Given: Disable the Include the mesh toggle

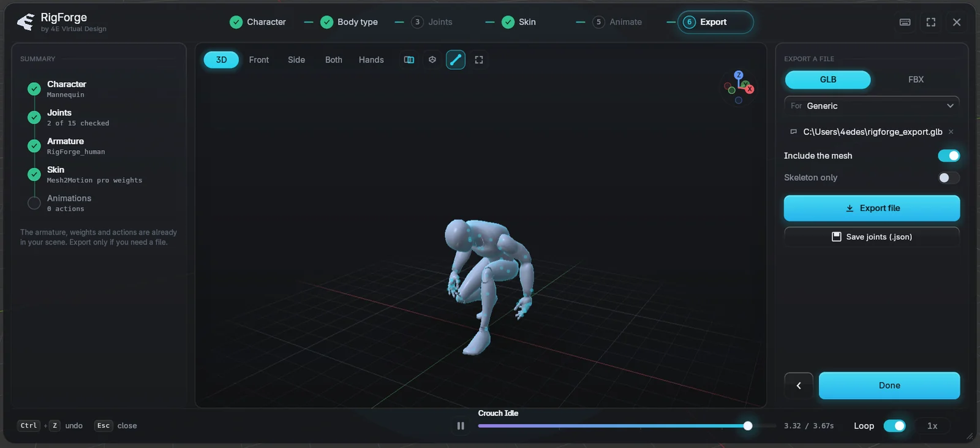Looking at the screenshot, I should coord(949,156).
